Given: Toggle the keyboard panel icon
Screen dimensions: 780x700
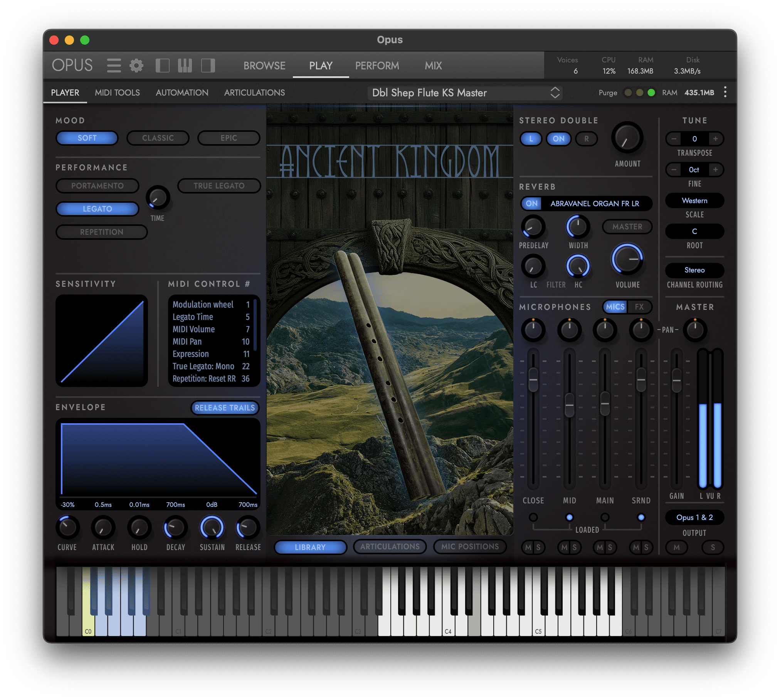Looking at the screenshot, I should 185,66.
